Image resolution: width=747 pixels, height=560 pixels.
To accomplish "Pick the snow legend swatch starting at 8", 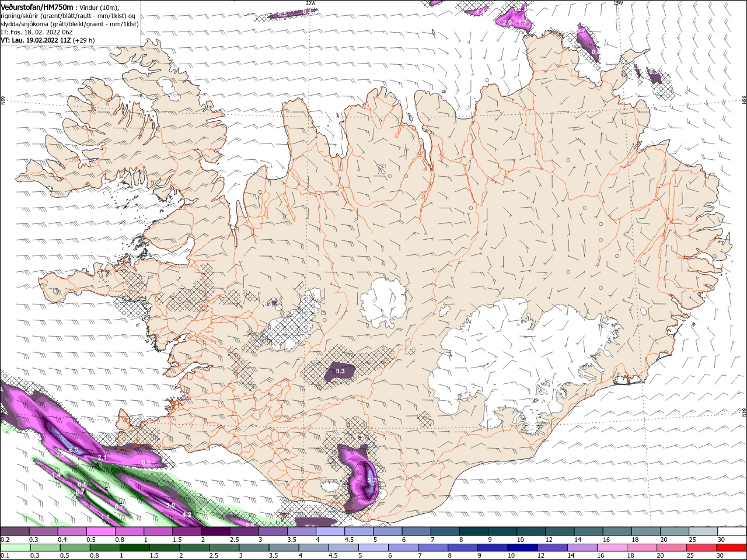I will click(474, 531).
